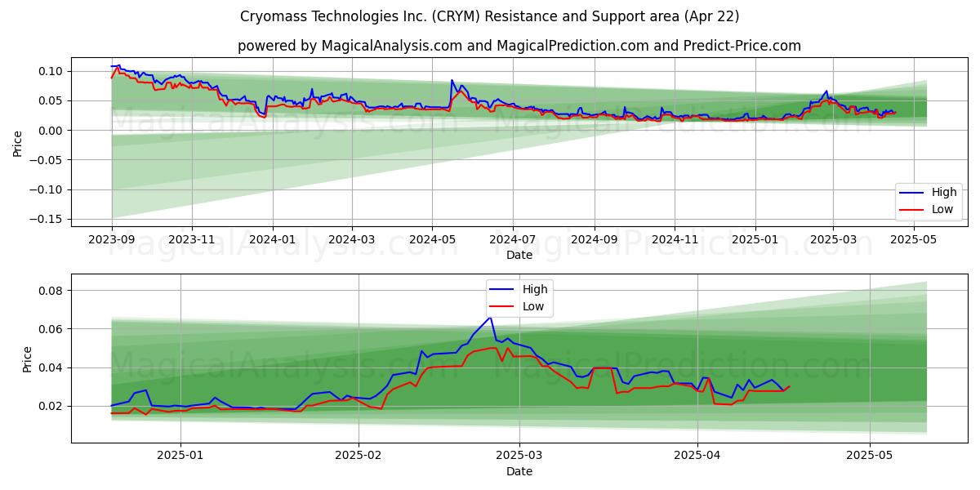Image resolution: width=980 pixels, height=490 pixels.
Task: Click the '0.02' price tick on bottom chart
Action: [x=51, y=406]
